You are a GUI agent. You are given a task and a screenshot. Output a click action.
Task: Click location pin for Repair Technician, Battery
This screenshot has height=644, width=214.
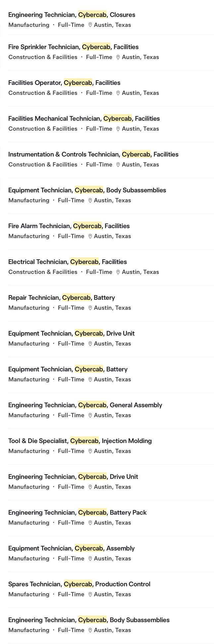tap(90, 308)
